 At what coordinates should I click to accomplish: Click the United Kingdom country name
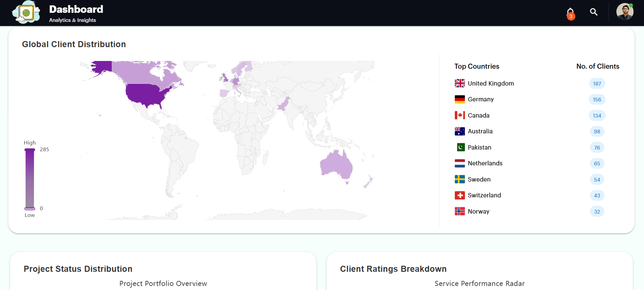(x=491, y=84)
